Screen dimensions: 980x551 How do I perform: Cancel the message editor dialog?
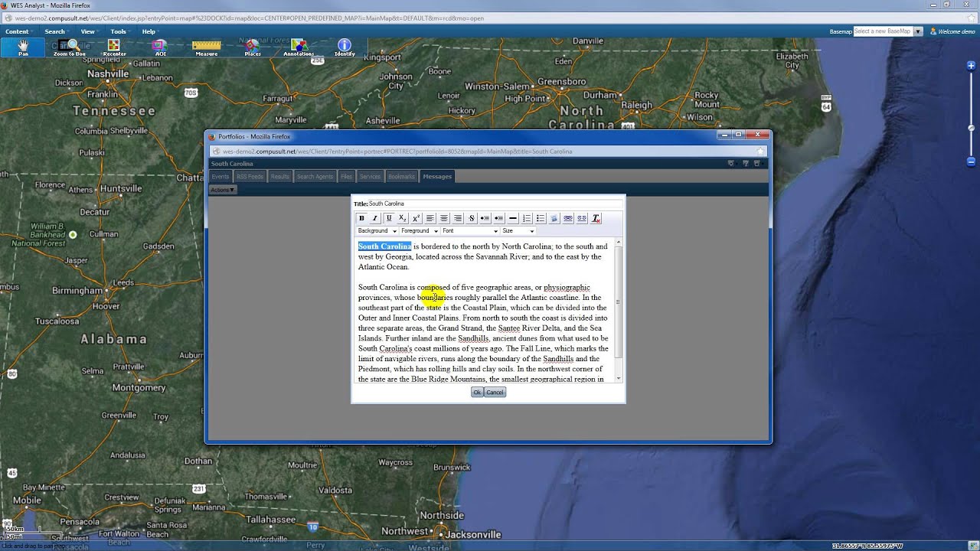pos(495,393)
